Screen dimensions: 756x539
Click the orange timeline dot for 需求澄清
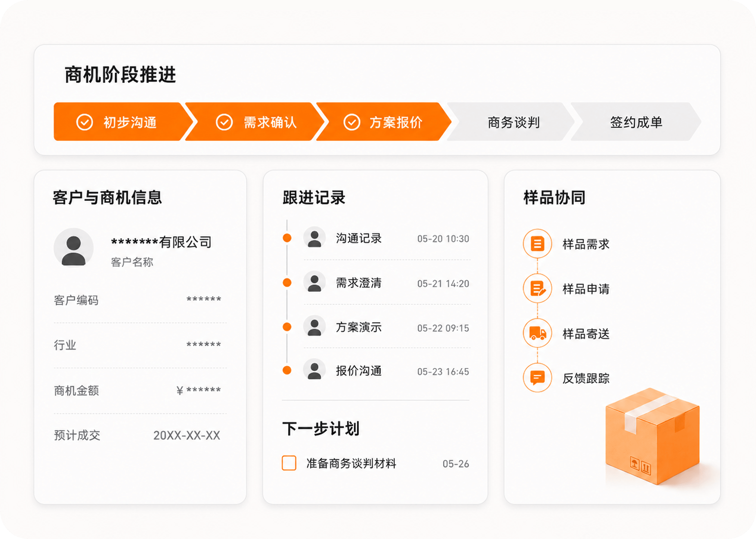click(287, 282)
